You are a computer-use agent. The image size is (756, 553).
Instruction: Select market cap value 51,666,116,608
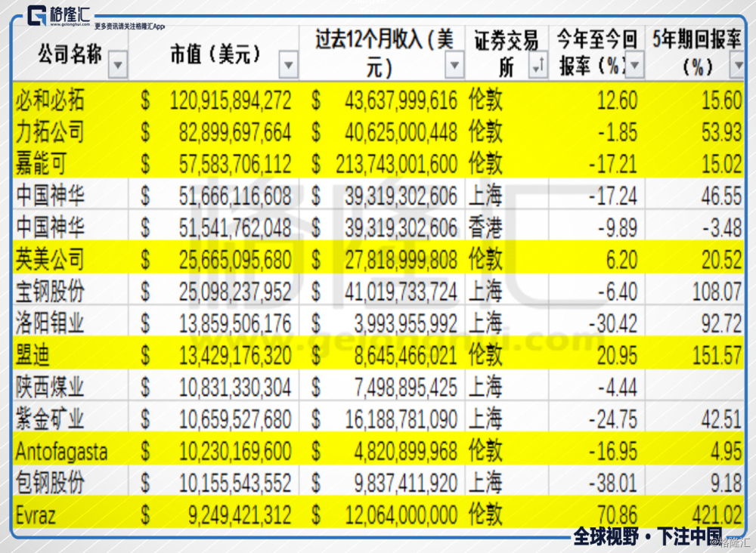(235, 196)
